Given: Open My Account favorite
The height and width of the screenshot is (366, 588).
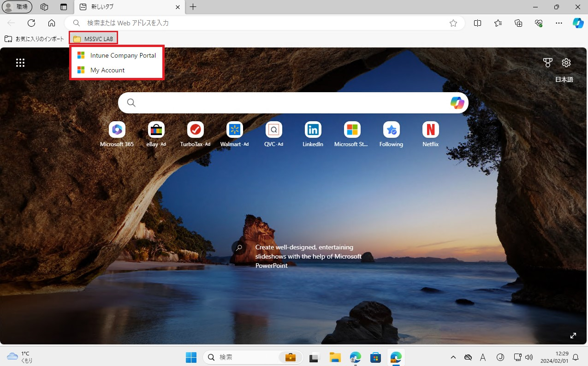Looking at the screenshot, I should click(x=117, y=70).
